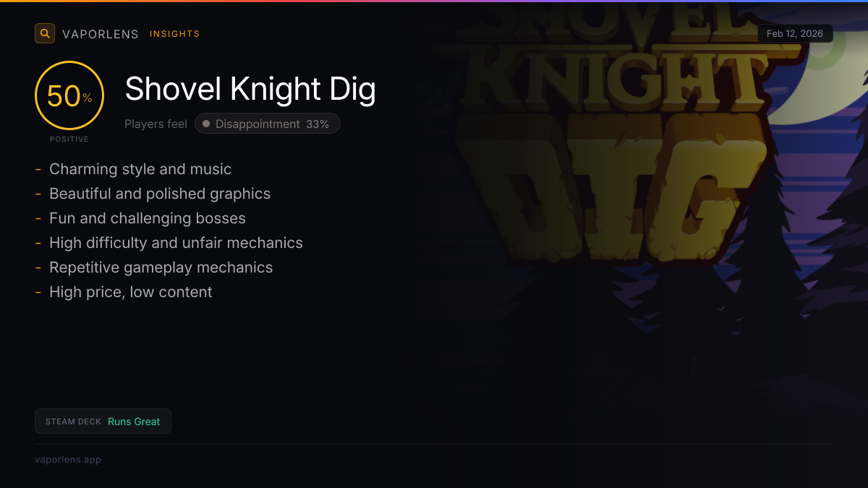Click the green 'Runs Great' status text
The height and width of the screenshot is (488, 868).
click(x=134, y=421)
